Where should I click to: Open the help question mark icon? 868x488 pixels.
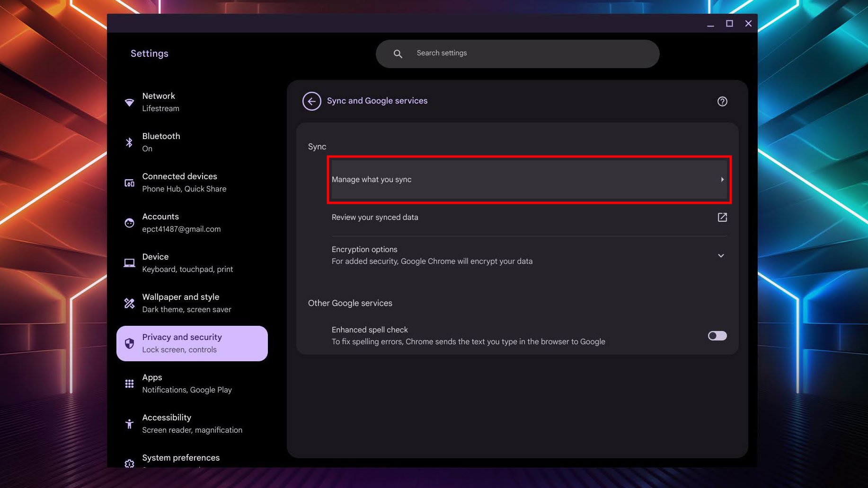coord(722,101)
